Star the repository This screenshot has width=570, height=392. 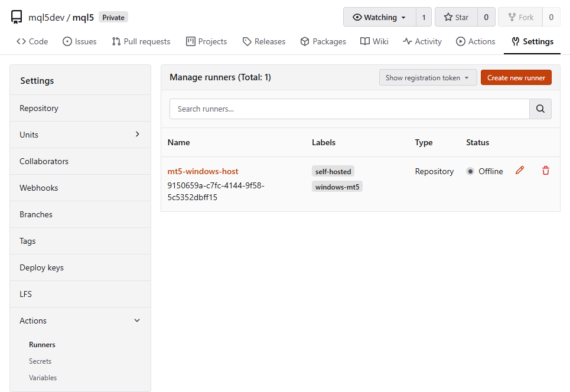456,17
